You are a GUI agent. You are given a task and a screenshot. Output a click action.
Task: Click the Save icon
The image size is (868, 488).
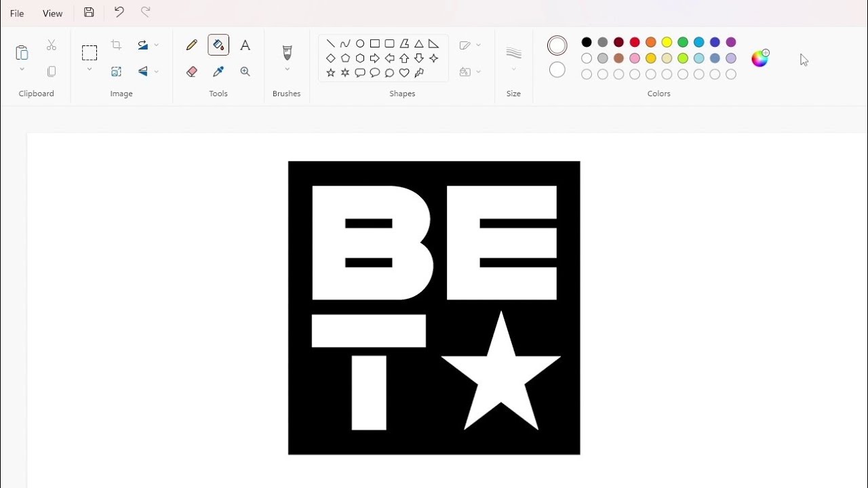[x=89, y=12]
